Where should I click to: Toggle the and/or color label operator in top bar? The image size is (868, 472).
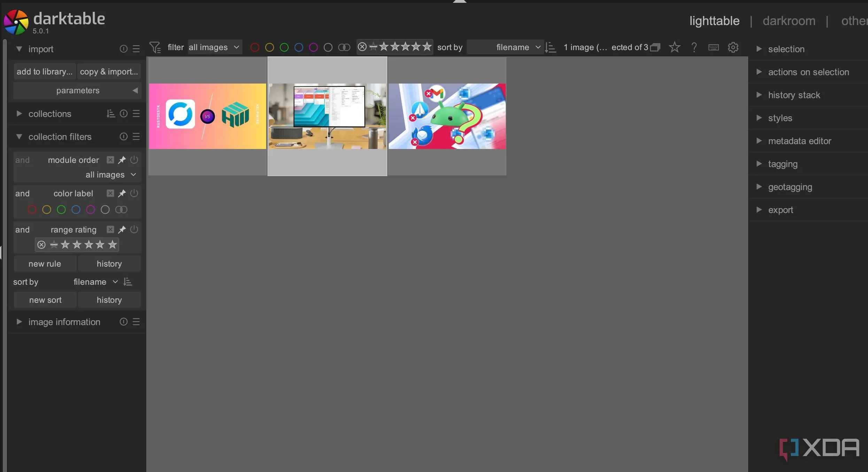pyautogui.click(x=344, y=47)
